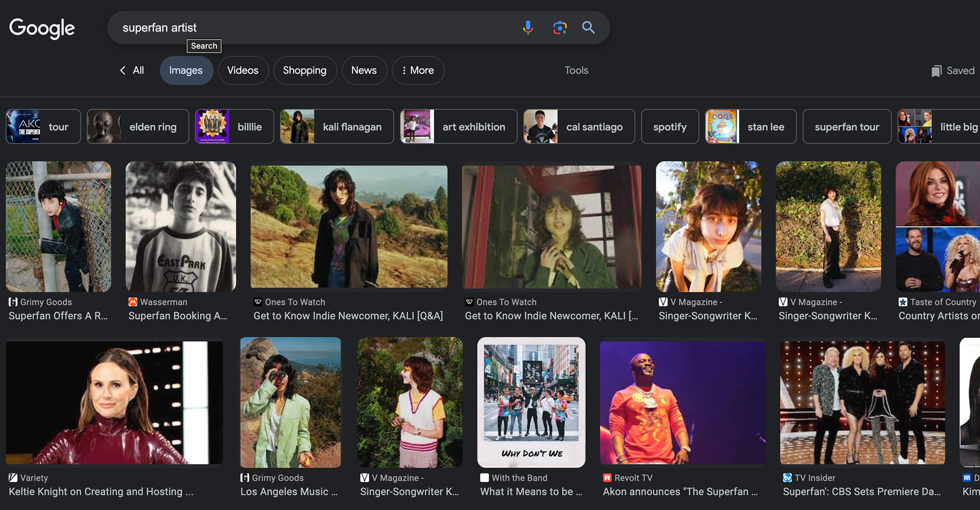
Task: Open Grimy Goods fence photo thumbnail
Action: [x=58, y=227]
